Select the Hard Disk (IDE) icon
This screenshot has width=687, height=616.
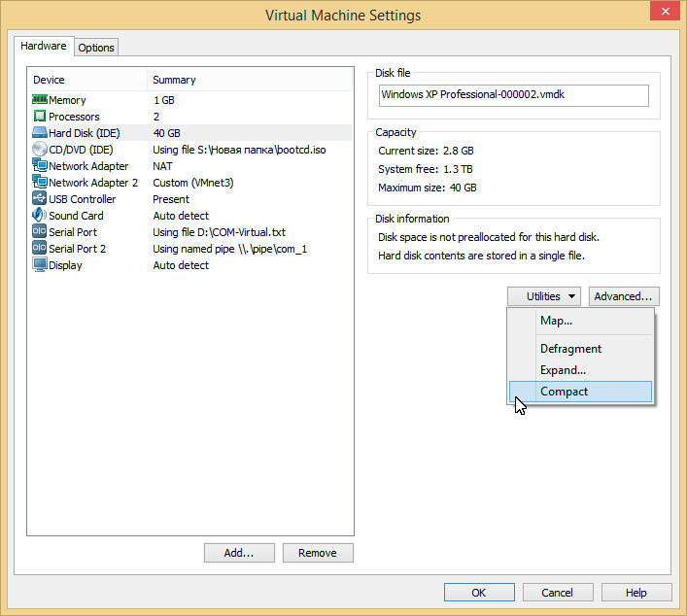40,133
